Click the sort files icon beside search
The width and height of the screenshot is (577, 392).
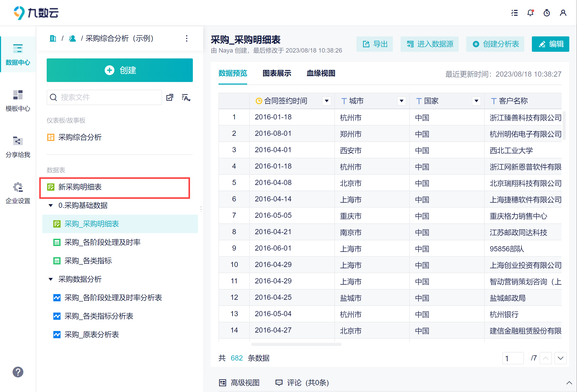[186, 98]
